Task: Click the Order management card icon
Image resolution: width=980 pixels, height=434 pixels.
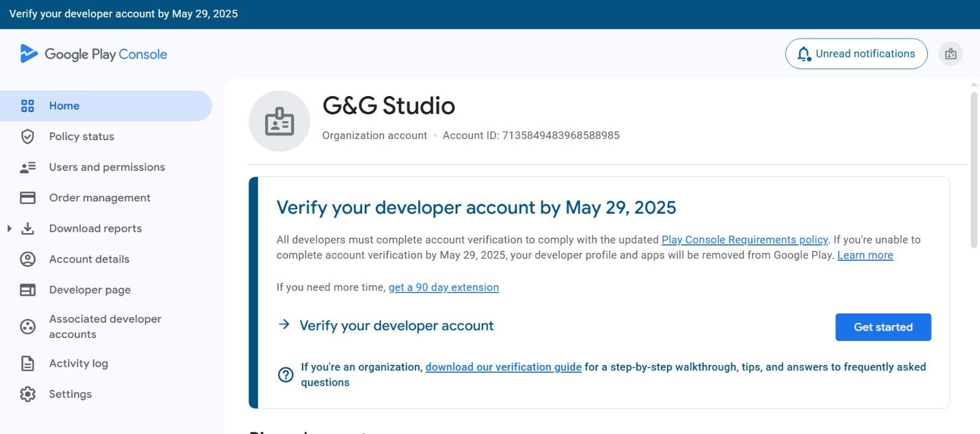Action: (x=28, y=198)
